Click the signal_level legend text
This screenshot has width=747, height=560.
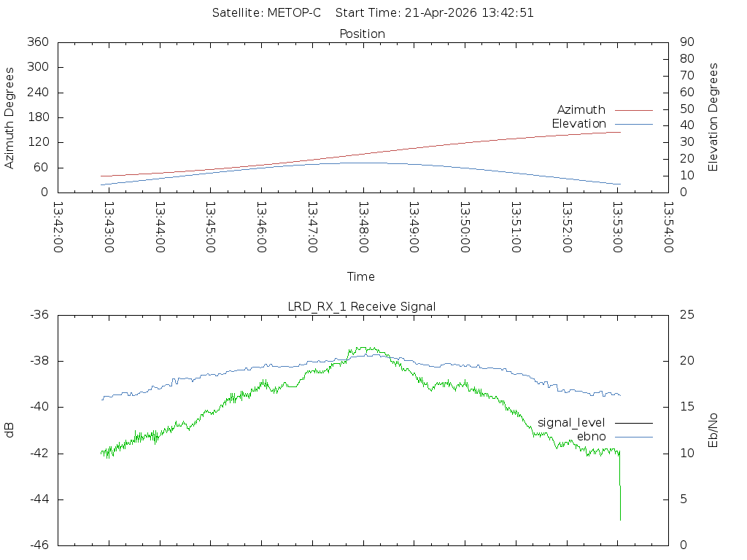coord(571,423)
